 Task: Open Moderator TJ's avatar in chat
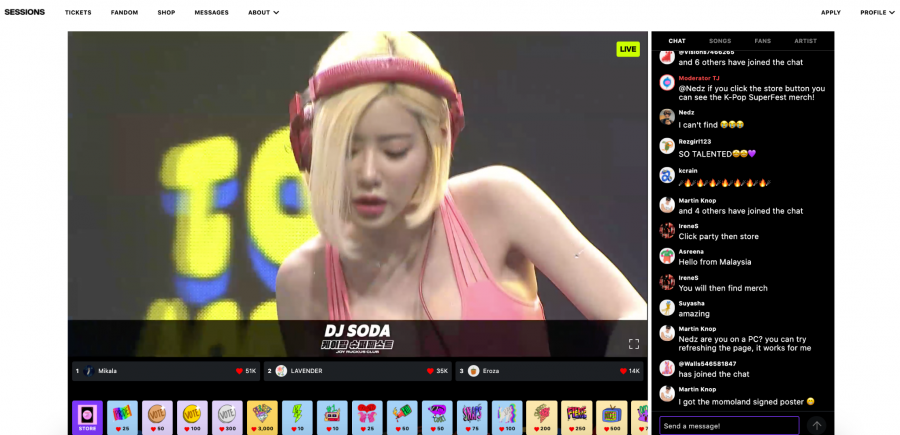[x=667, y=83]
